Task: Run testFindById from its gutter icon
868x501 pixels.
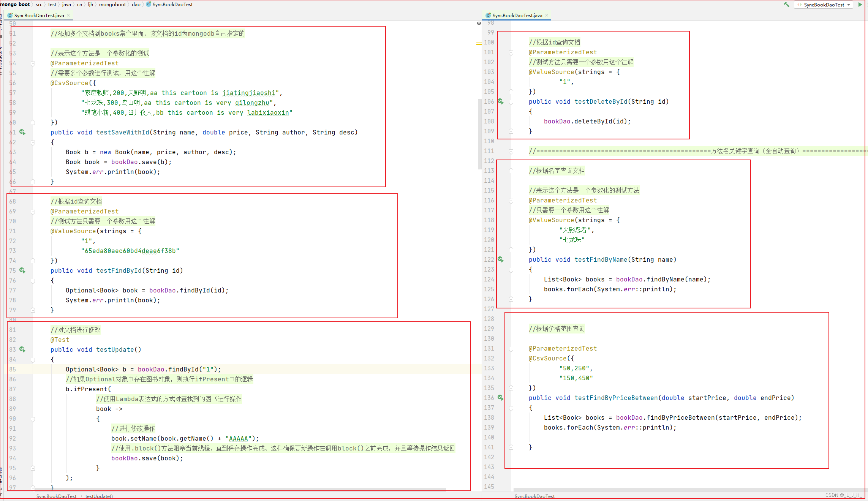Action: tap(22, 270)
